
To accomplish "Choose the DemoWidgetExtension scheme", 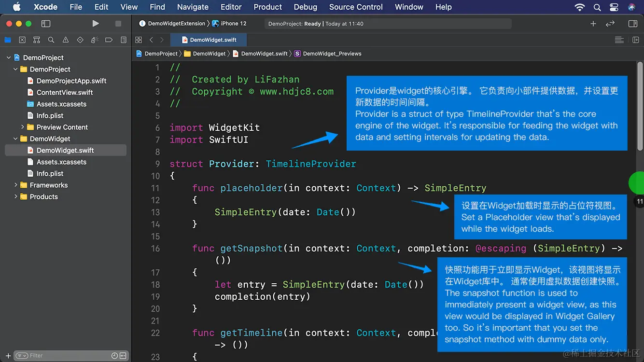I will (173, 23).
